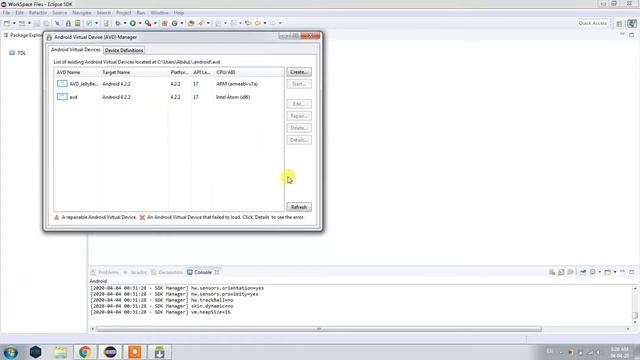
Task: Click the Search toolbar icon
Action: tap(201, 23)
